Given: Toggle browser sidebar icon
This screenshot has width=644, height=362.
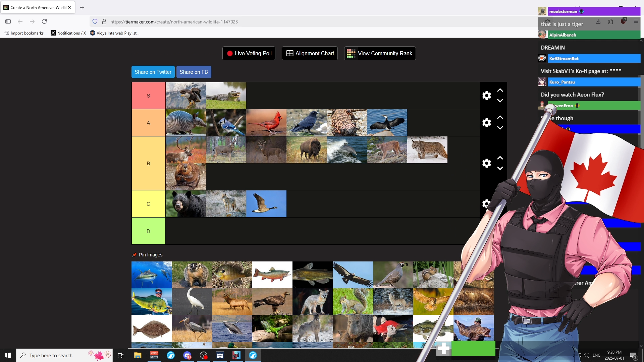Looking at the screenshot, I should [x=8, y=21].
